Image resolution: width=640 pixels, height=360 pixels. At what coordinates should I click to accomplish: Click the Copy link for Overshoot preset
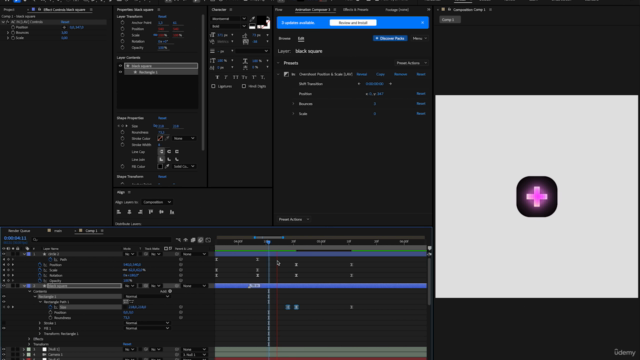[380, 74]
